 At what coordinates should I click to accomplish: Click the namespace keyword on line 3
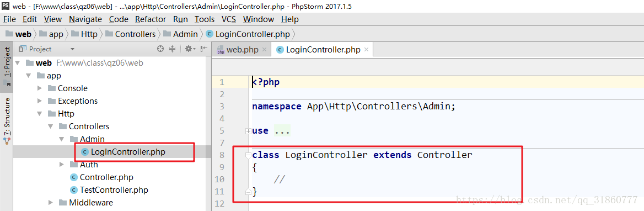(x=277, y=107)
